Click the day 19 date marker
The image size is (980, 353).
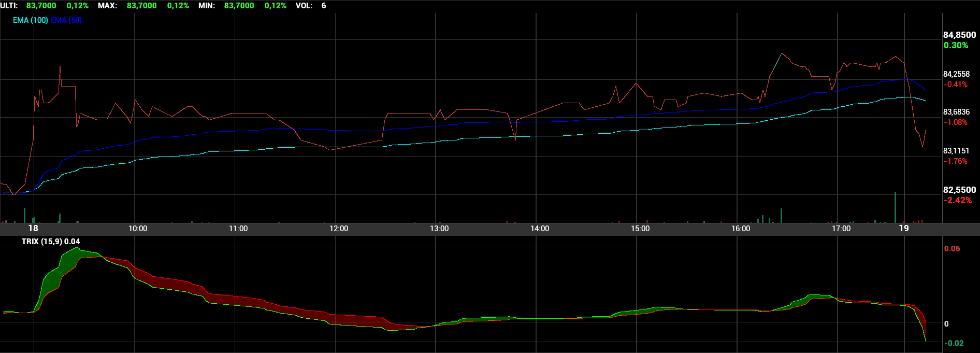(904, 228)
